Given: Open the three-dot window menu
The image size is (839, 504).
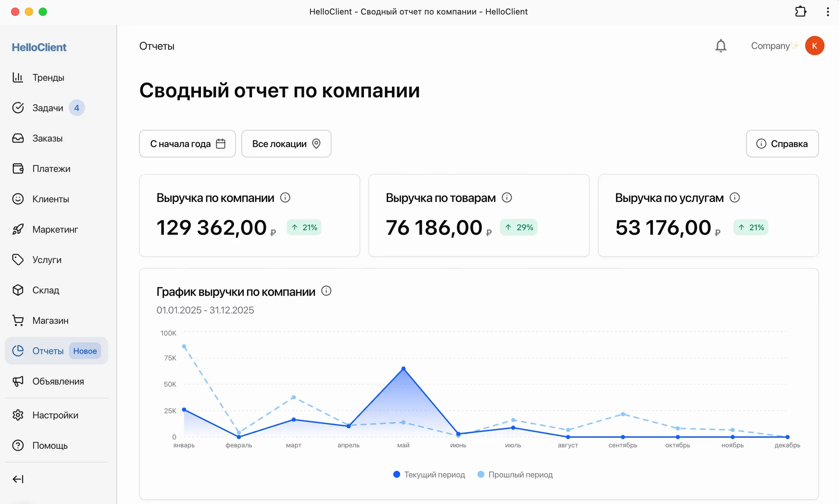Looking at the screenshot, I should [828, 12].
